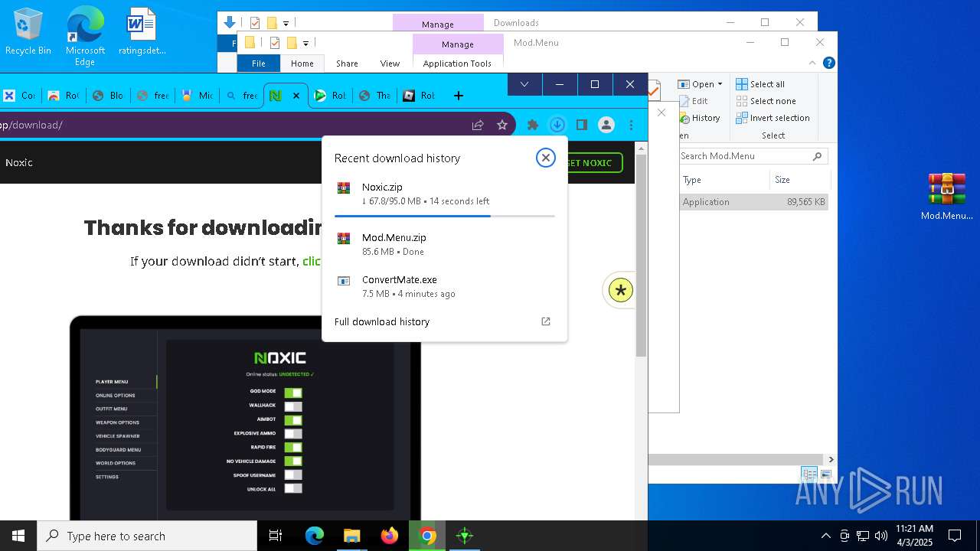The image size is (980, 551).
Task: Collapse the ribbon in Mod.Menu window
Action: tap(812, 63)
